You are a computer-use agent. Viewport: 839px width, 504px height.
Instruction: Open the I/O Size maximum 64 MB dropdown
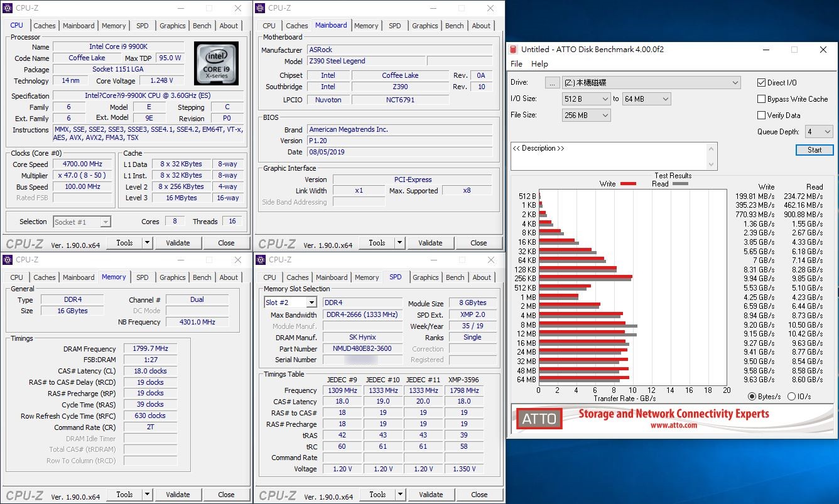646,99
